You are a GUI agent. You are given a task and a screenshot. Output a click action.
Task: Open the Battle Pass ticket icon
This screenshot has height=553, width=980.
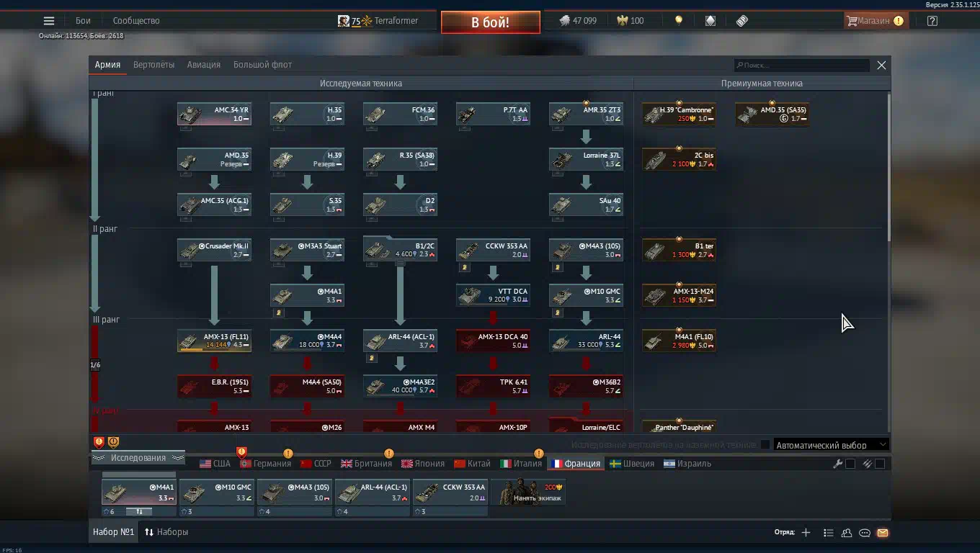[742, 21]
